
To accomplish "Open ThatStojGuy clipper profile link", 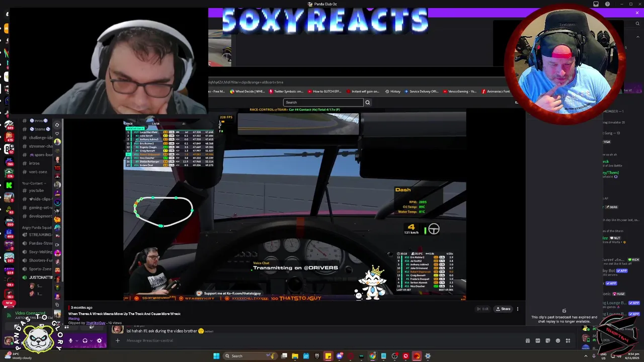I will 96,323.
